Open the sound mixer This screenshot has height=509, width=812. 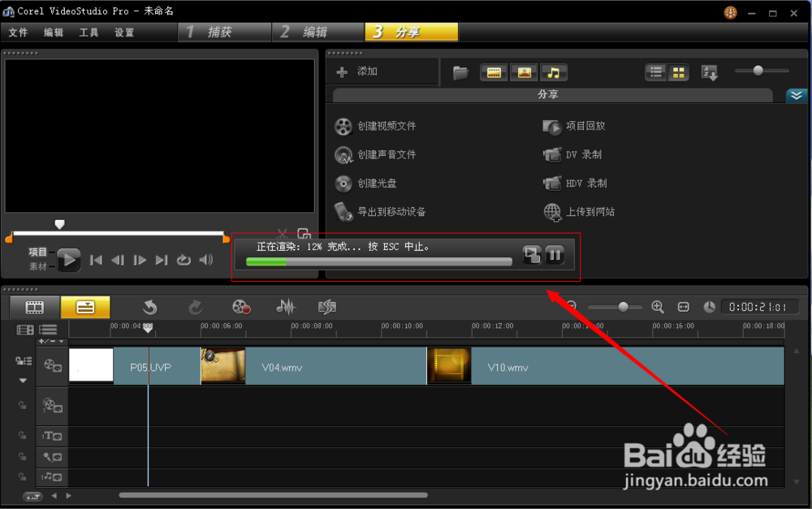[x=285, y=307]
